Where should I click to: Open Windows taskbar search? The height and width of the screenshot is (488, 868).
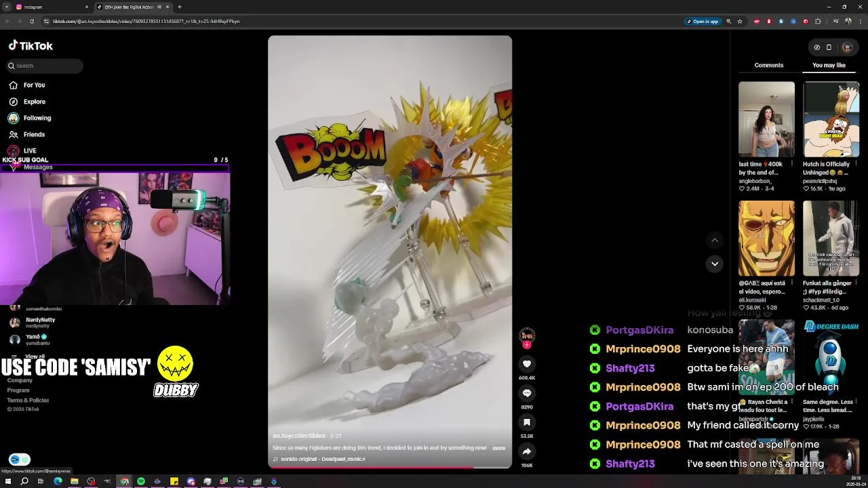coord(24,481)
